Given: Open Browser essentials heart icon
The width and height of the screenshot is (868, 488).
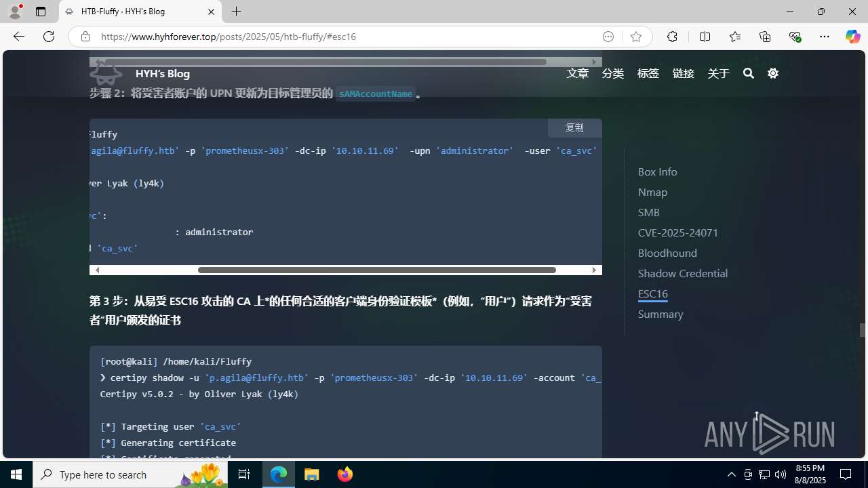Looking at the screenshot, I should [x=795, y=37].
